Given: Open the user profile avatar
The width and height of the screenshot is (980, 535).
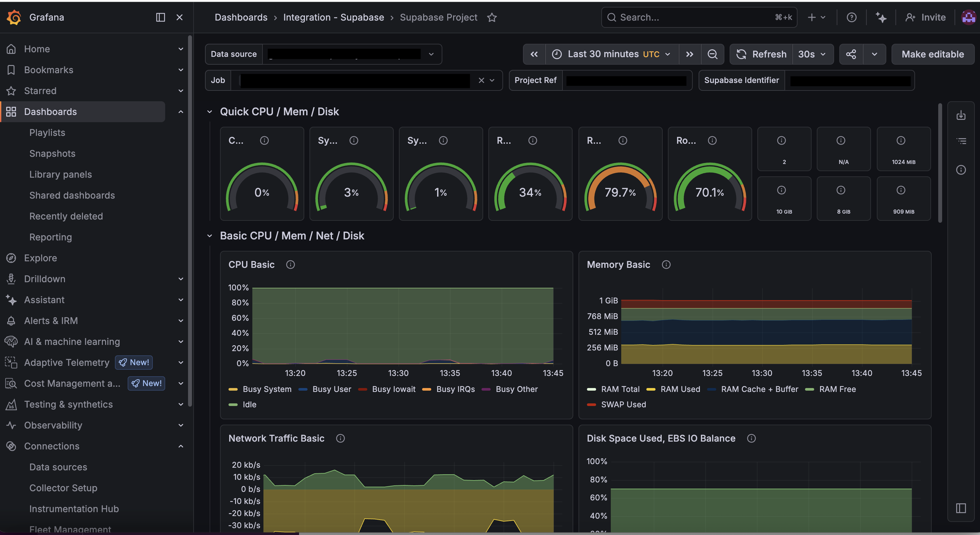Looking at the screenshot, I should 969,17.
